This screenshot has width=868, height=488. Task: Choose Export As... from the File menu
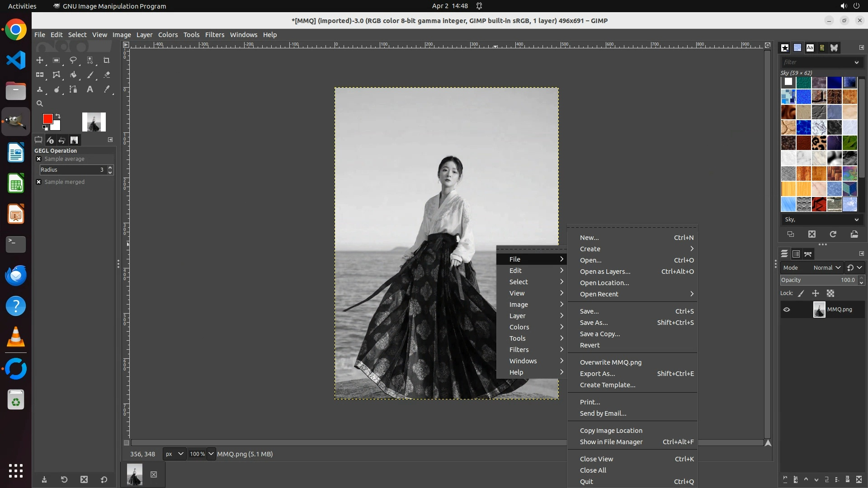coord(597,374)
